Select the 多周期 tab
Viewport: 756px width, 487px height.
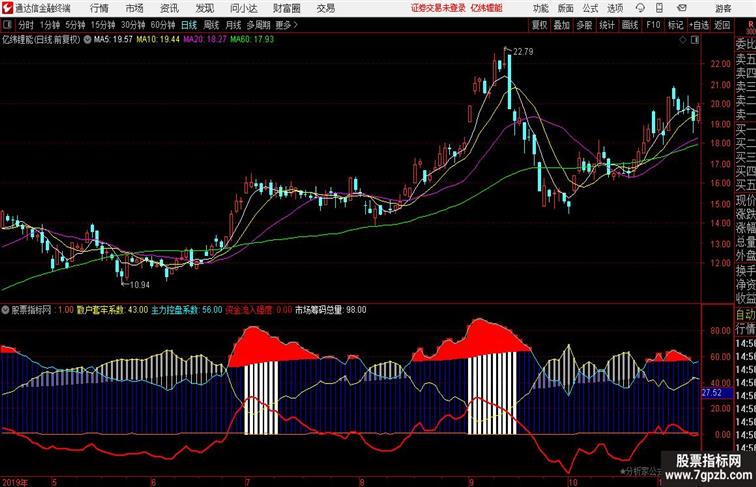[x=258, y=25]
